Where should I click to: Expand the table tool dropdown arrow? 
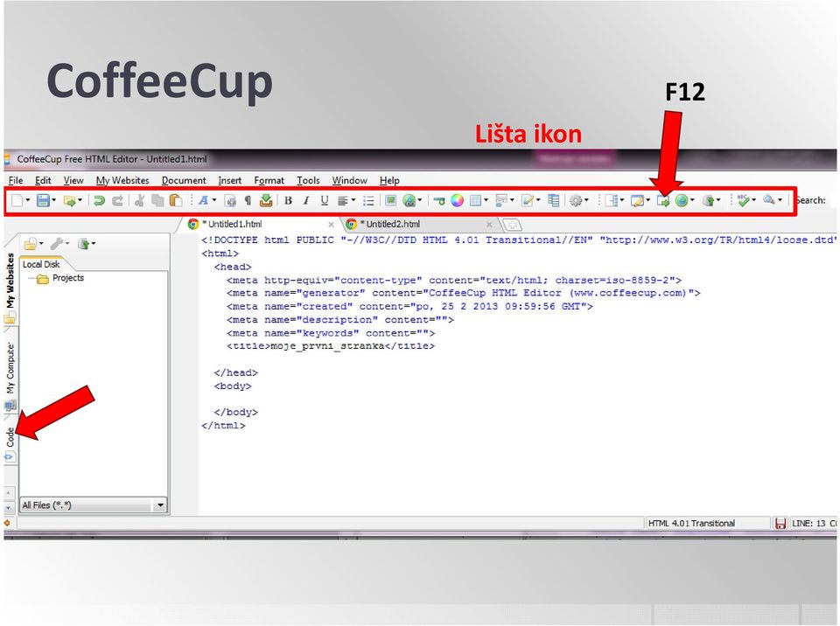(x=486, y=201)
